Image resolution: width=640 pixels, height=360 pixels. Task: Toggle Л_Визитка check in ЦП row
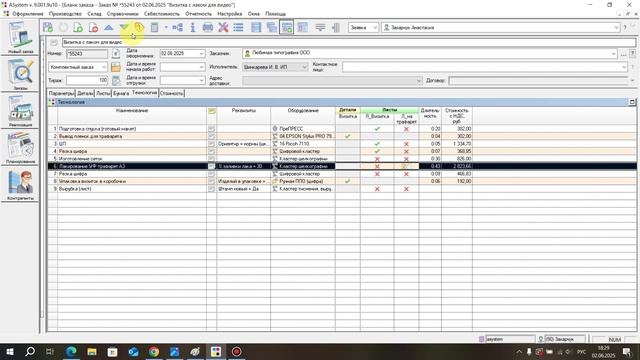coord(377,144)
